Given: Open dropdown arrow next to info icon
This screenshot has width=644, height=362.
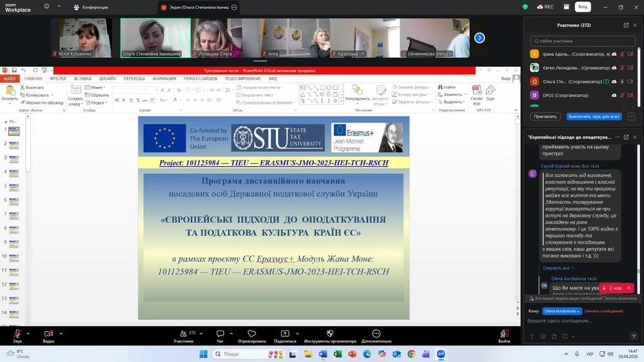Looking at the screenshot, I should click(x=59, y=6).
